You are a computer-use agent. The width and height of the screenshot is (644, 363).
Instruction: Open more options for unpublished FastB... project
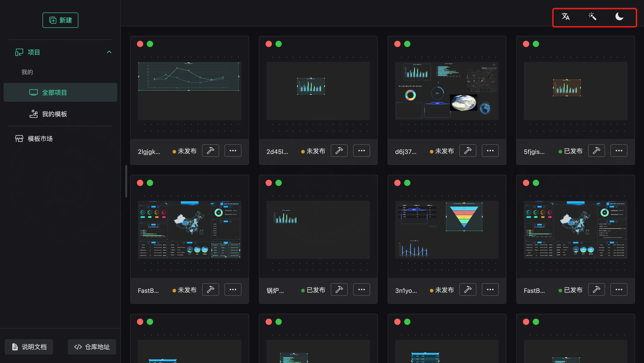[x=233, y=290]
